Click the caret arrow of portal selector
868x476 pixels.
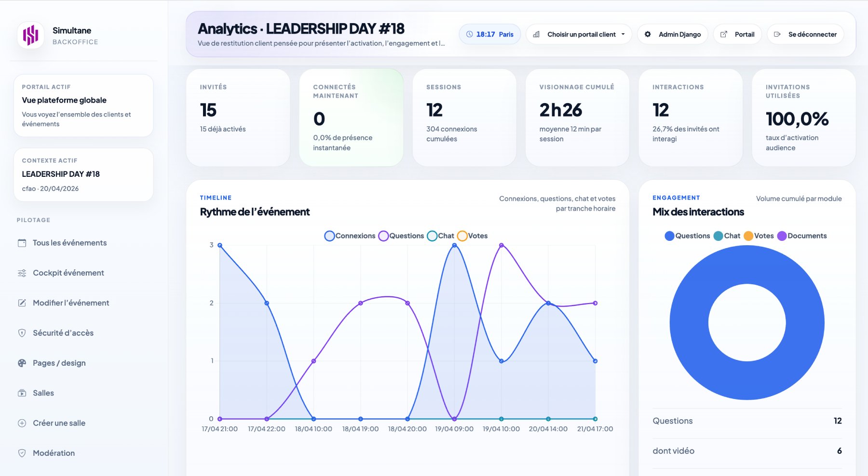coord(623,34)
